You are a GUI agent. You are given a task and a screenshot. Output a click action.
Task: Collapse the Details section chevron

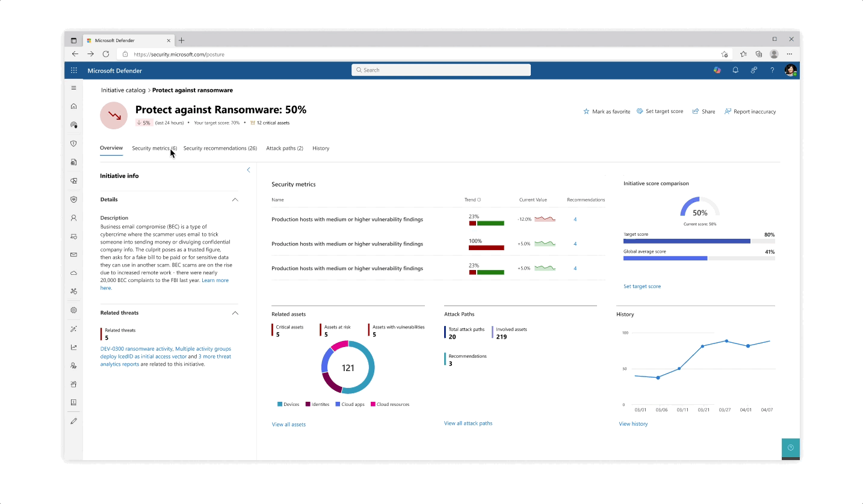(x=235, y=200)
